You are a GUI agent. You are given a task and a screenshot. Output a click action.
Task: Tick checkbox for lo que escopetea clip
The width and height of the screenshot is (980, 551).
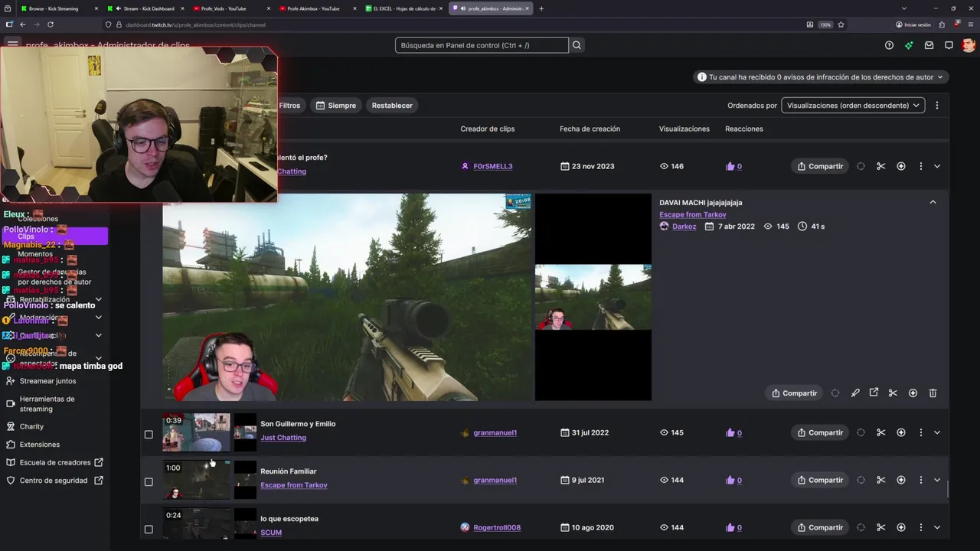click(x=149, y=530)
